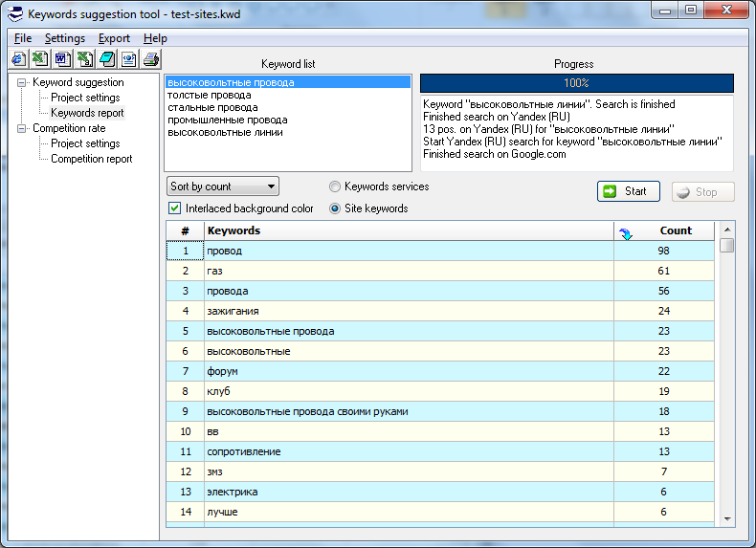Click the second Excel icon with small sheet

(85, 59)
